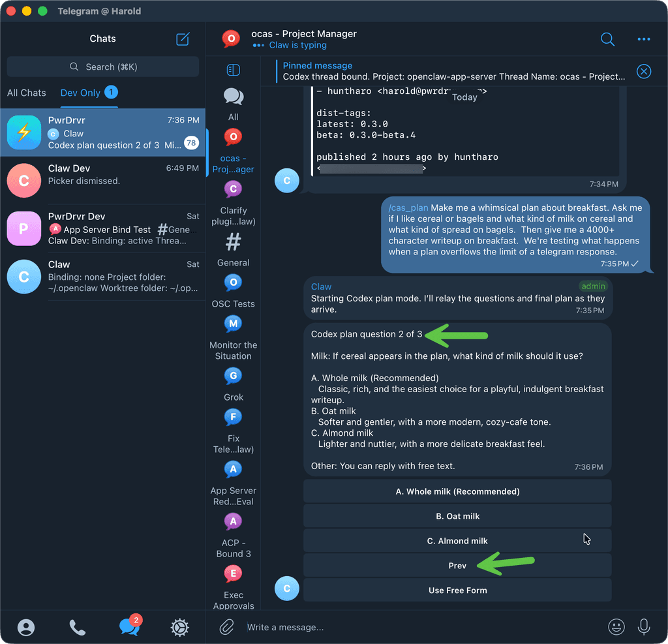Click the chat title ocas - Project Manager
Image resolution: width=668 pixels, height=644 pixels.
coord(304,34)
